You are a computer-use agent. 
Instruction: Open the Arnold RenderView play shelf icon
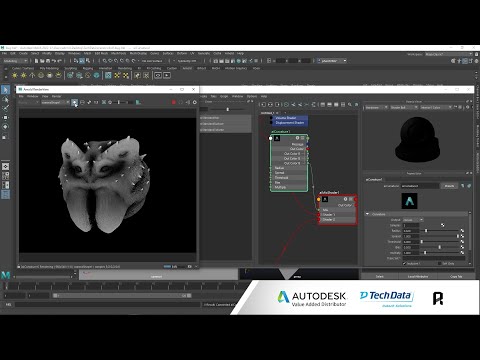167,76
